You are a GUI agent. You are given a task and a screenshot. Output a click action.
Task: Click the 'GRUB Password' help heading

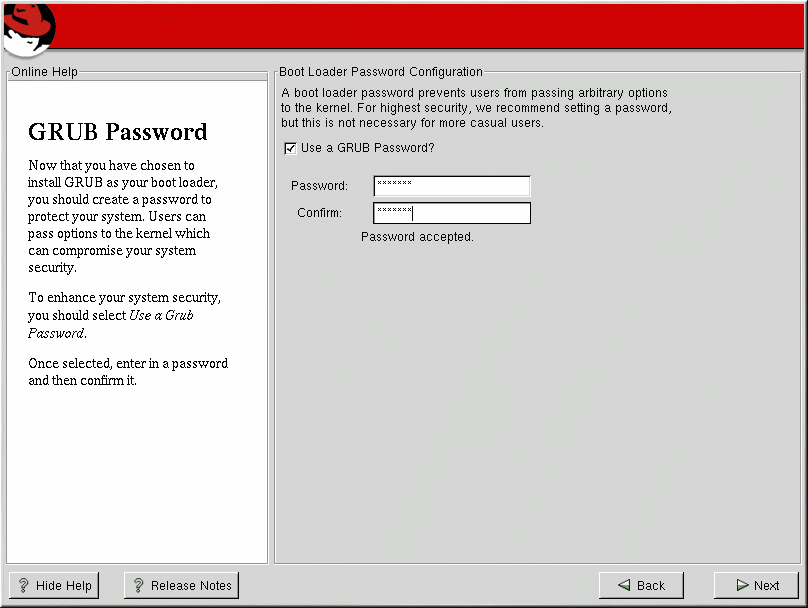click(x=117, y=132)
